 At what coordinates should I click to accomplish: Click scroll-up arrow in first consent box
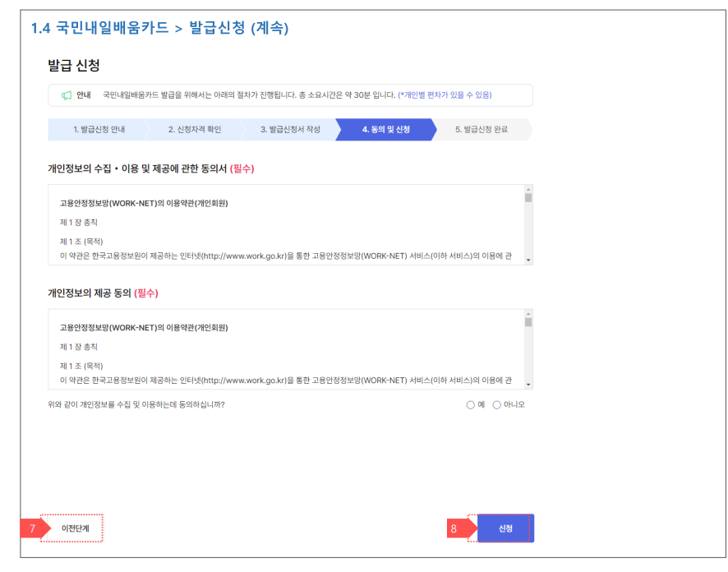[528, 189]
